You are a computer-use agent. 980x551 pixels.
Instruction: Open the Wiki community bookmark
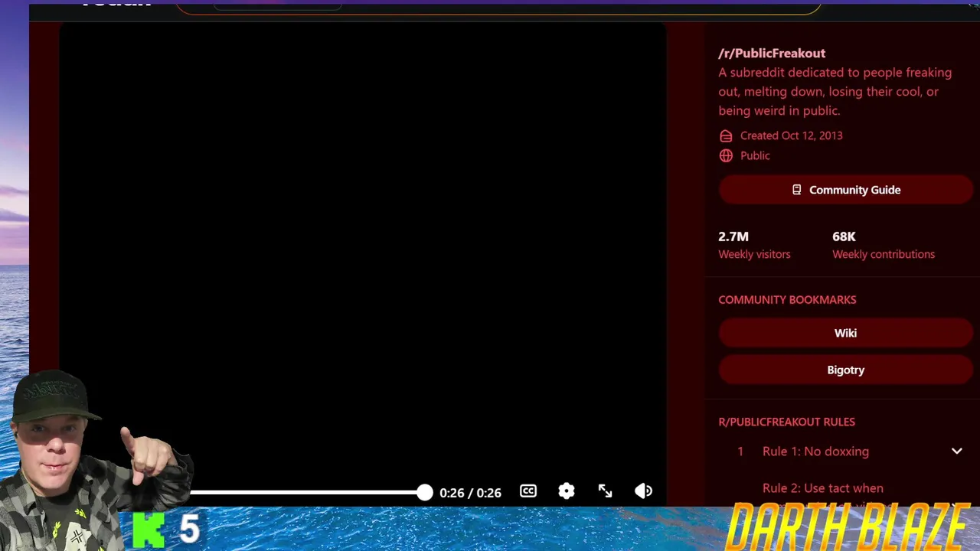coord(845,333)
